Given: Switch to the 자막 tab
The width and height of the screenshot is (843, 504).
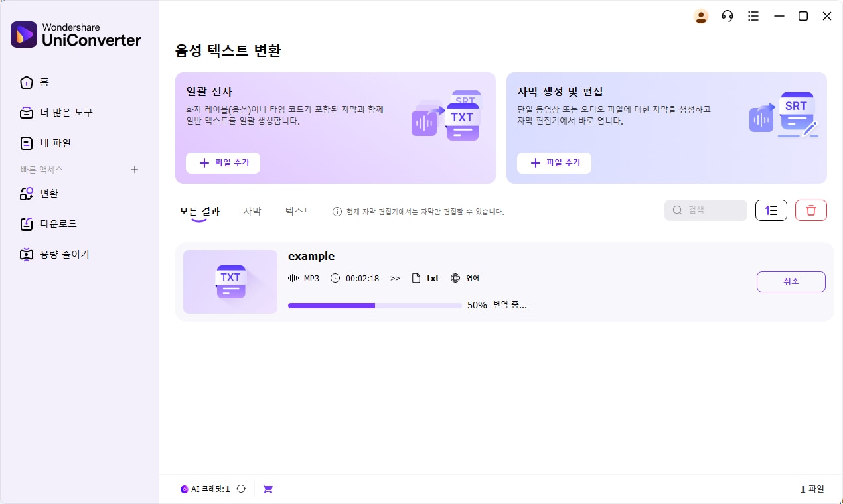Looking at the screenshot, I should coord(252,211).
